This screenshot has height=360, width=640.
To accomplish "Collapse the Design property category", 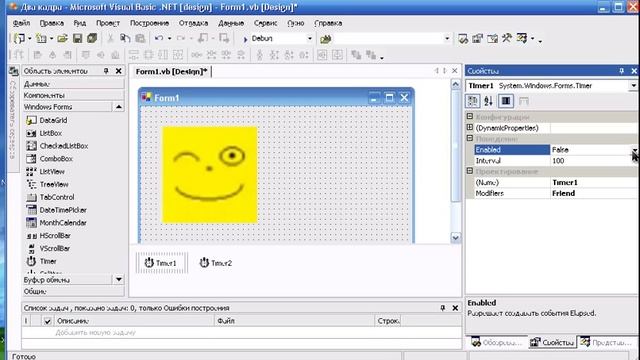I will tap(470, 171).
